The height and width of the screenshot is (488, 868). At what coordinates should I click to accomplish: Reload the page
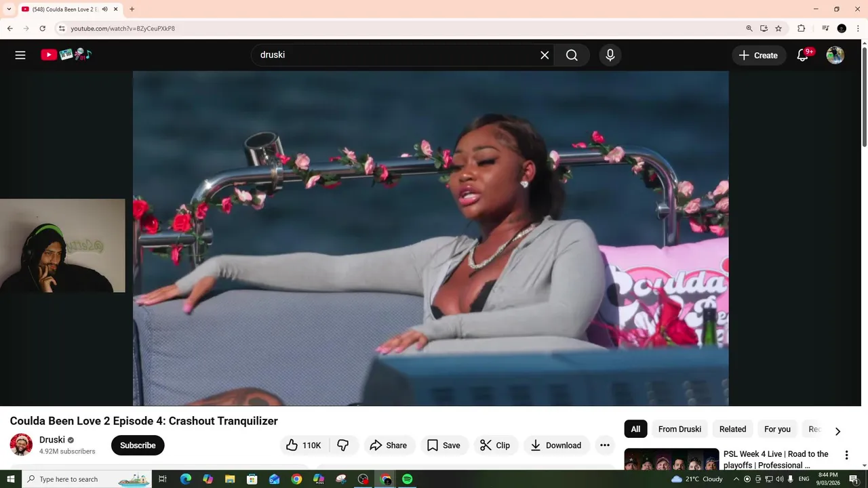click(42, 28)
